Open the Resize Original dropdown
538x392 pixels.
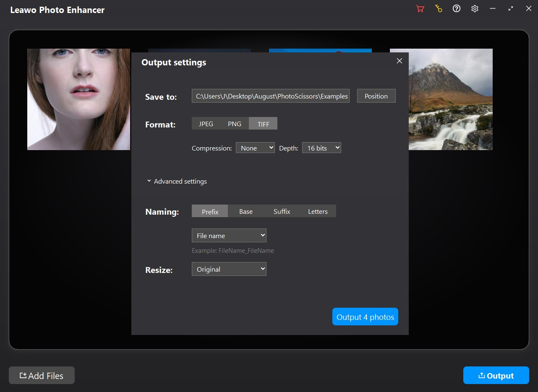tap(229, 269)
